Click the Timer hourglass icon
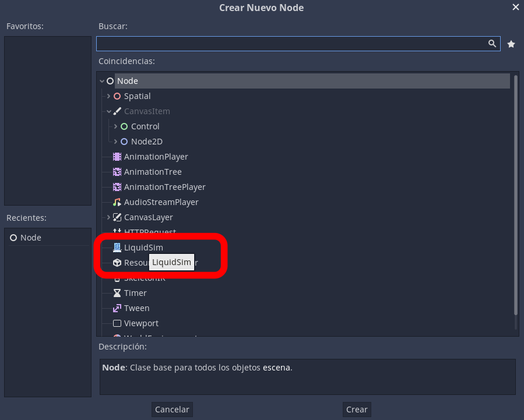The height and width of the screenshot is (420, 524). click(x=117, y=293)
